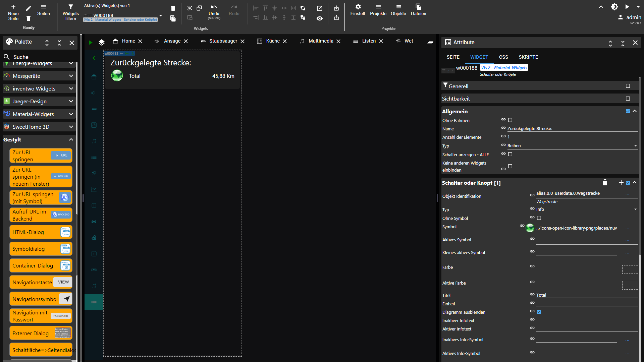Image resolution: width=644 pixels, height=362 pixels.
Task: Toggle the Ohne Symbol checkbox
Action: 539,218
